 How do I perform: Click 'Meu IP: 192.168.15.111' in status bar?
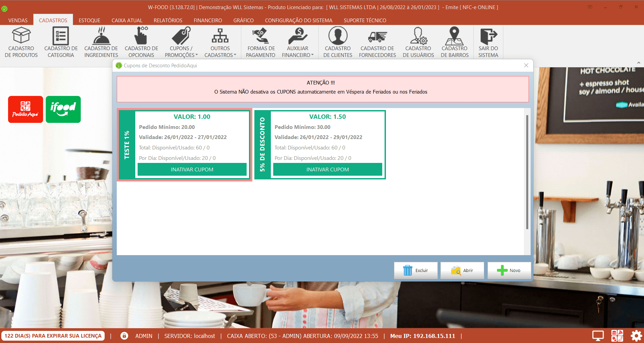point(423,336)
